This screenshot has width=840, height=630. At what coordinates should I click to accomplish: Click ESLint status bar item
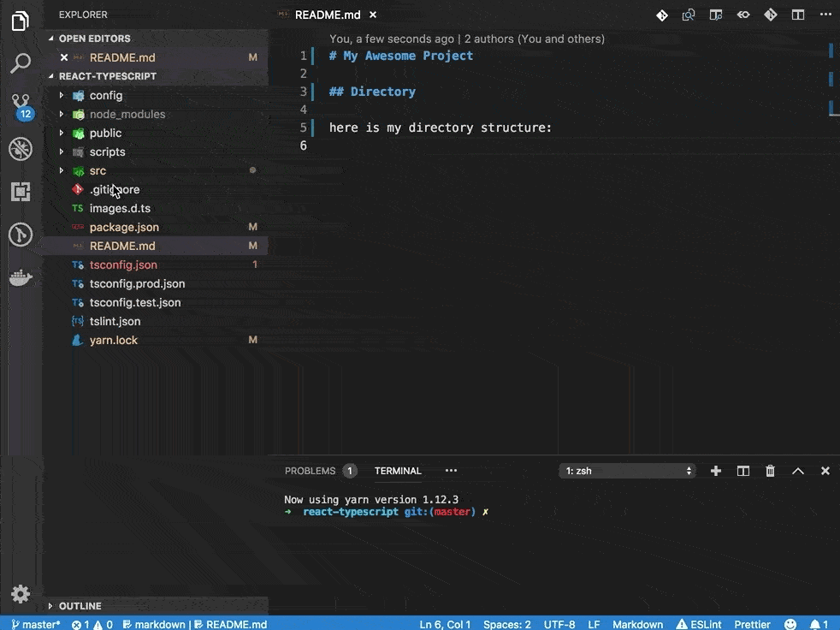click(699, 624)
